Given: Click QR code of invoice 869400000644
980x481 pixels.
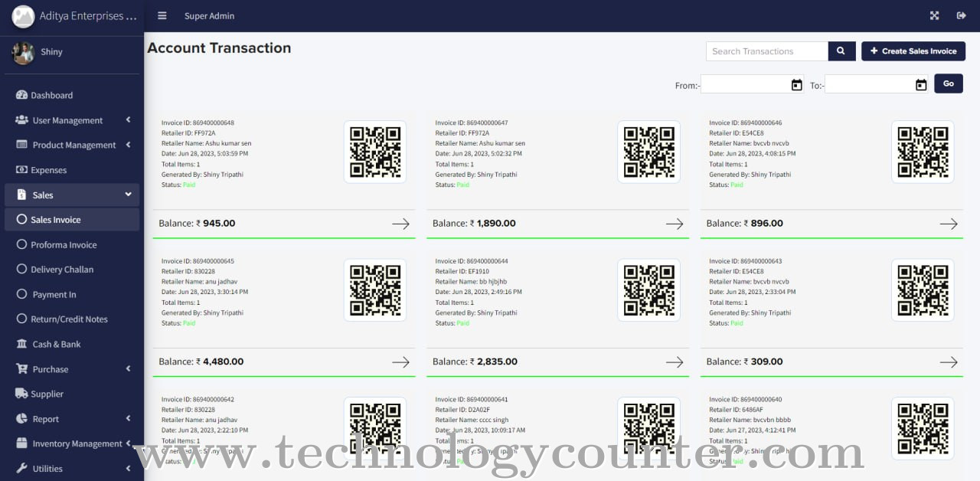Looking at the screenshot, I should (649, 290).
